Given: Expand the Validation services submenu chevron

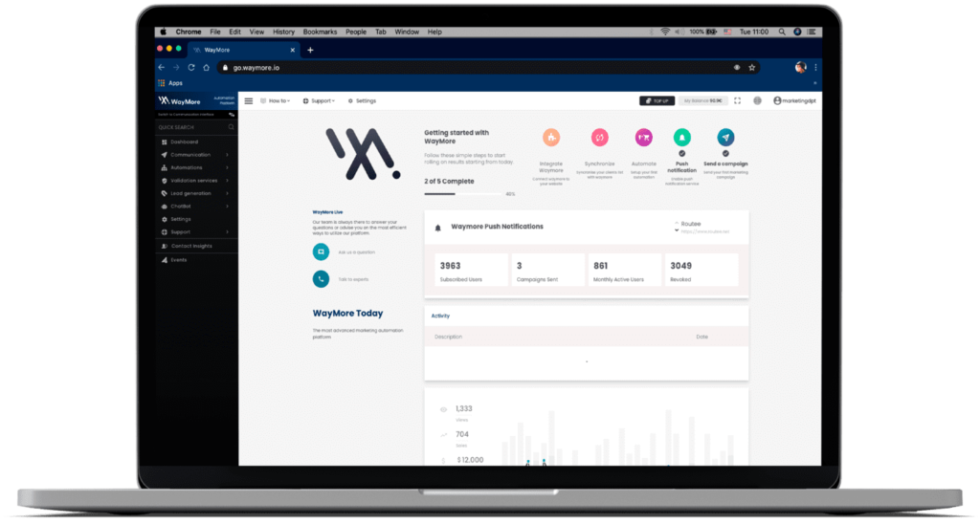Looking at the screenshot, I should 228,181.
